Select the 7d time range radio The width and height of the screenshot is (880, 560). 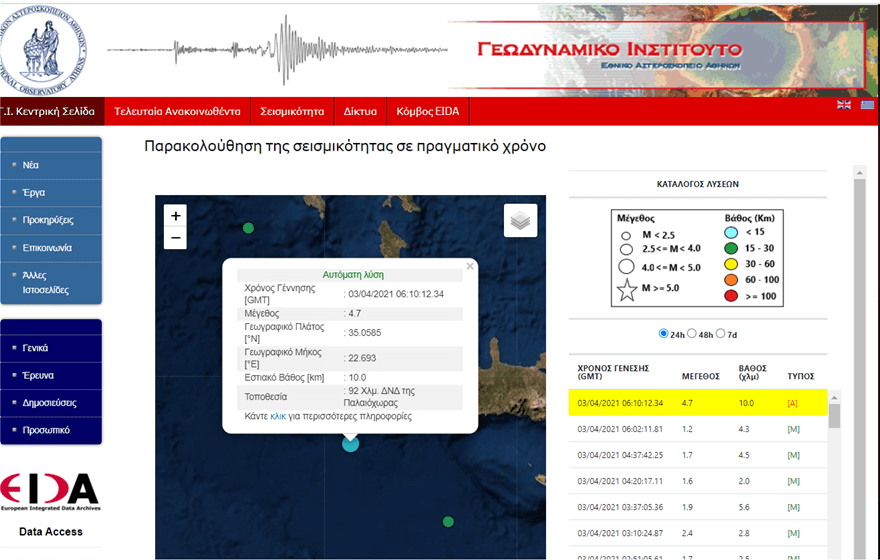720,333
